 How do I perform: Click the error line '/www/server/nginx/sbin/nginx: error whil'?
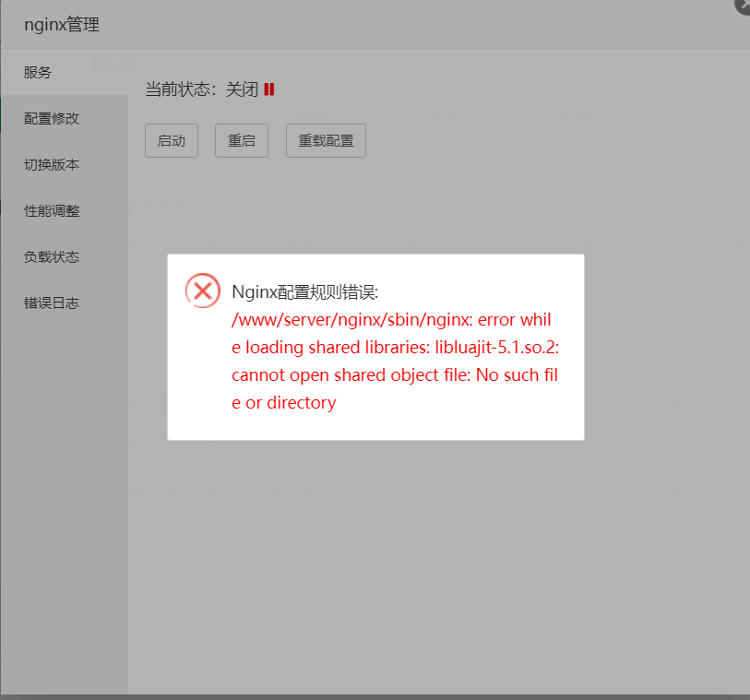pyautogui.click(x=391, y=319)
